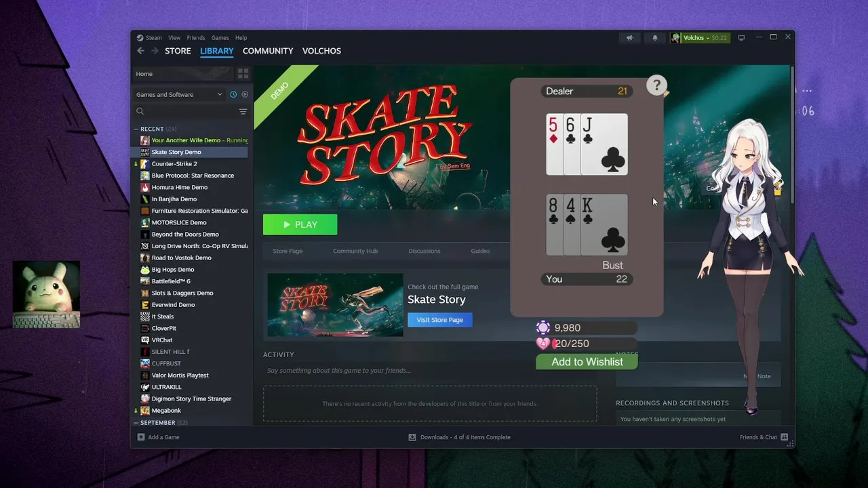Open the Friends menu
Screen dimensions: 868x488
196,38
